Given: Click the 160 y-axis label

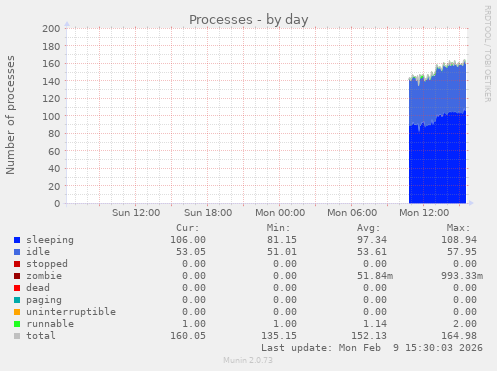Looking at the screenshot, I should pyautogui.click(x=51, y=64).
